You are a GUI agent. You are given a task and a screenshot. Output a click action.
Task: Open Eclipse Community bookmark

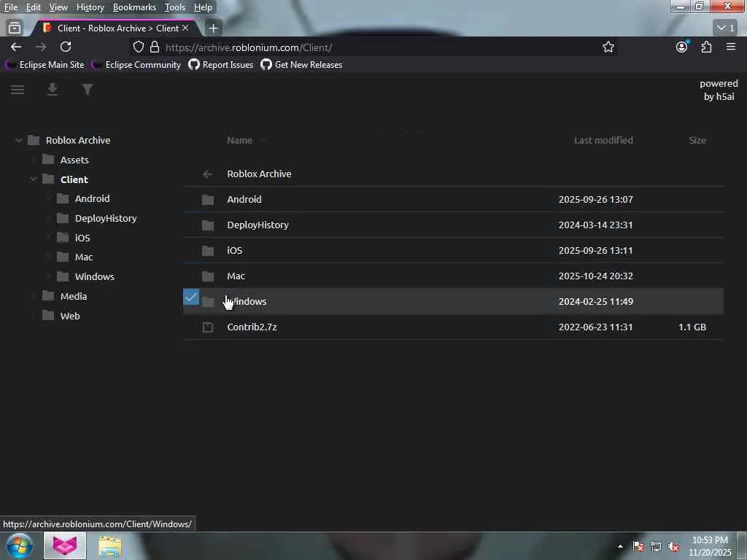[x=136, y=65]
